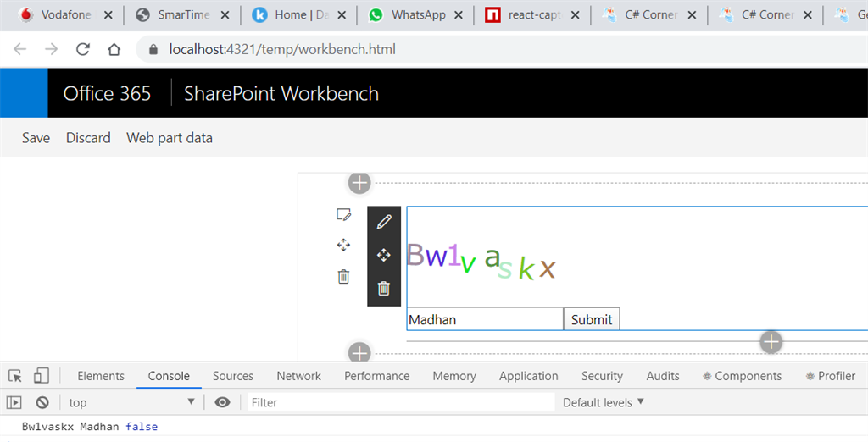Clear the console output
The image size is (868, 442).
(x=42, y=403)
